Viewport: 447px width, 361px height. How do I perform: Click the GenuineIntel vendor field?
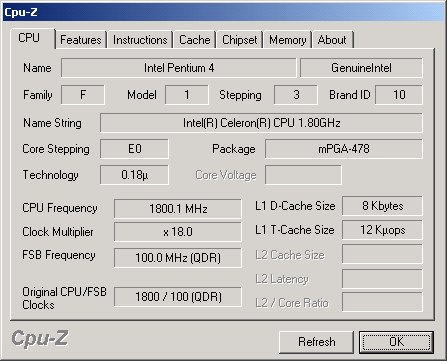point(361,68)
